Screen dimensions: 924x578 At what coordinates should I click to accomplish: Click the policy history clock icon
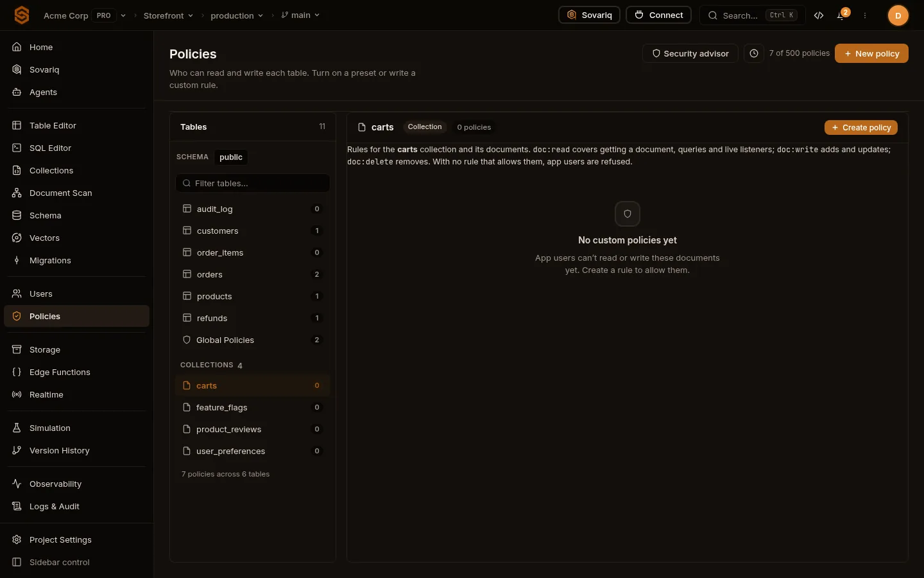point(754,53)
